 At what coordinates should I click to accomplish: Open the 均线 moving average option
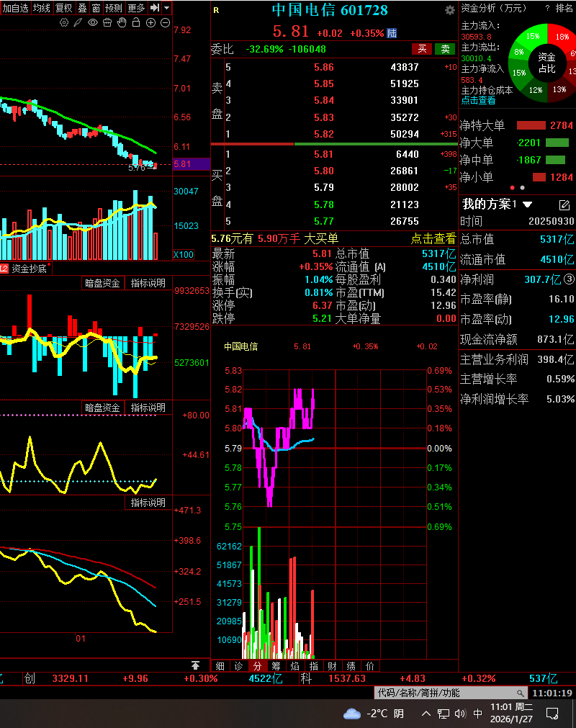point(42,7)
